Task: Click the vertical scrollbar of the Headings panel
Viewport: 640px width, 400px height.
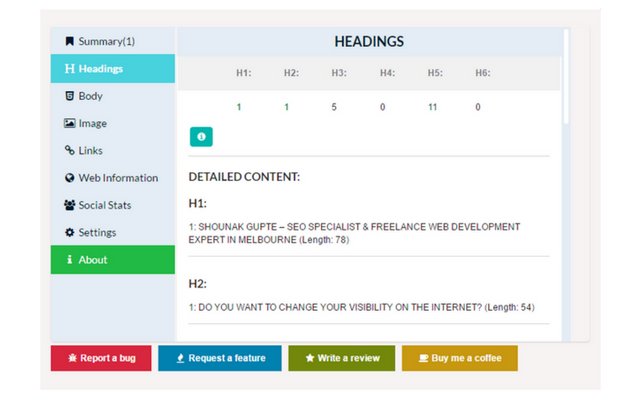Action: [566, 77]
